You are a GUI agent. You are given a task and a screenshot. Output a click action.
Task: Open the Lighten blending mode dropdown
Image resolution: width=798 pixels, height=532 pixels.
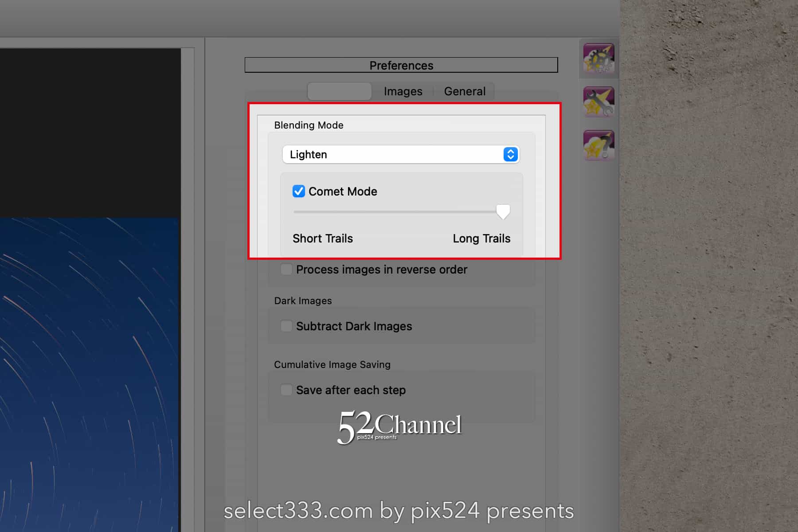point(401,154)
